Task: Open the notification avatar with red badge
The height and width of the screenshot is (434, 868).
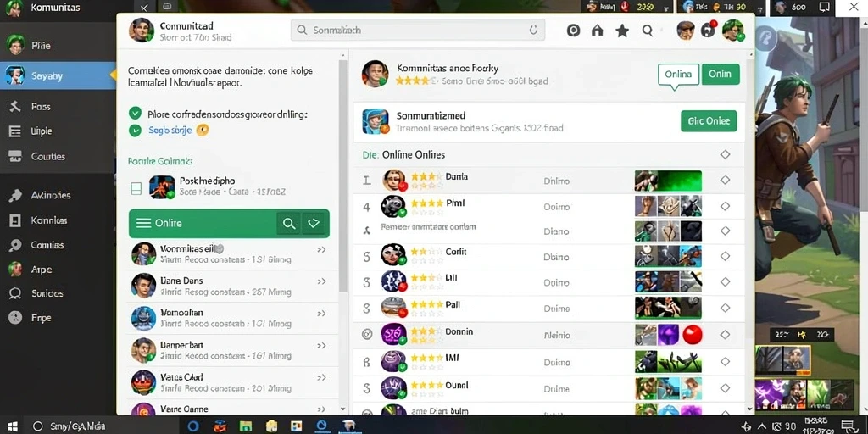Action: (x=709, y=30)
